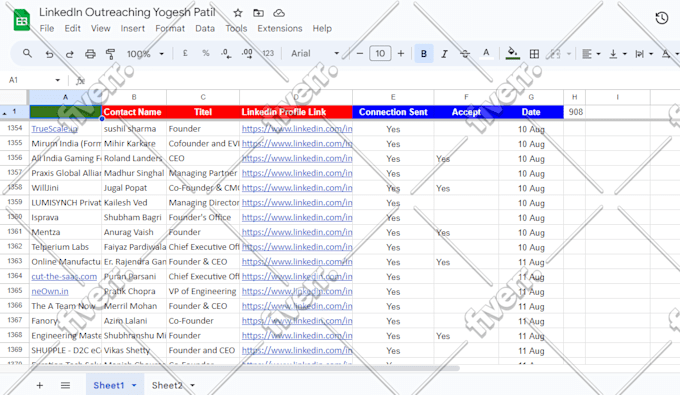The image size is (680, 395).
Task: Open Mihir Karkare's LinkedIn profile link
Action: pos(297,144)
